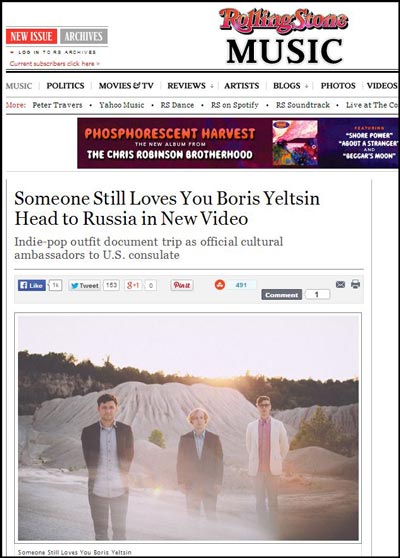Switch to the New Issue tab

click(31, 36)
